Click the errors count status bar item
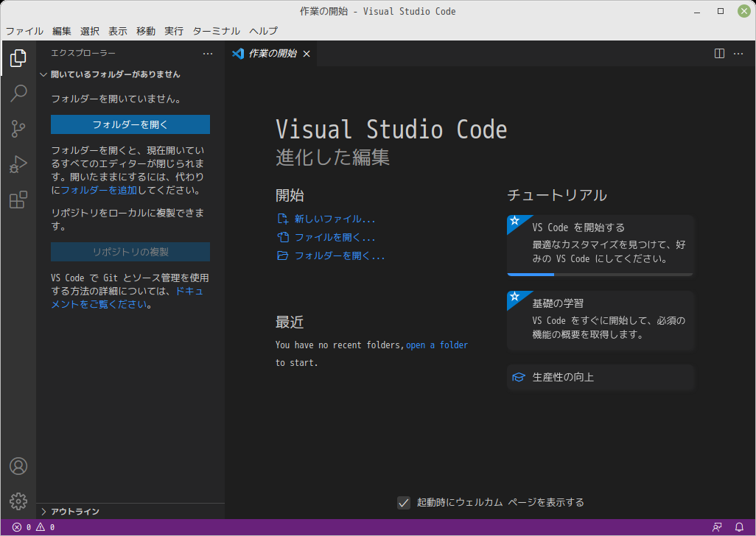 (21, 527)
